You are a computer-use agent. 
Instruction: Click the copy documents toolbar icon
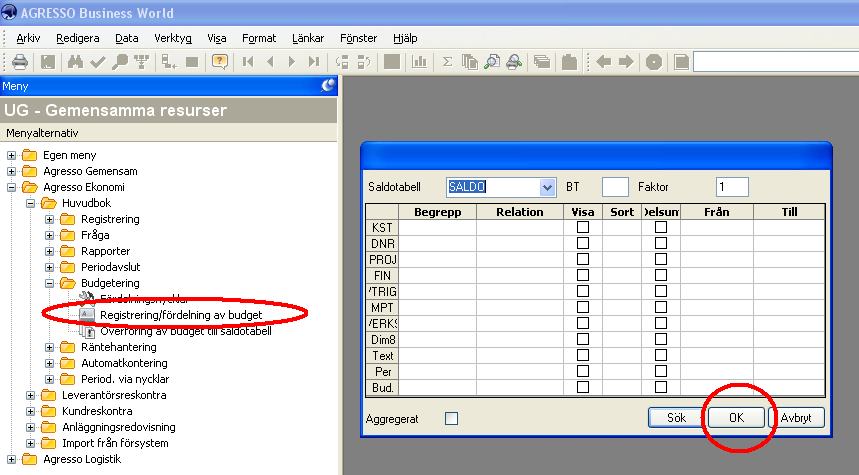click(469, 62)
